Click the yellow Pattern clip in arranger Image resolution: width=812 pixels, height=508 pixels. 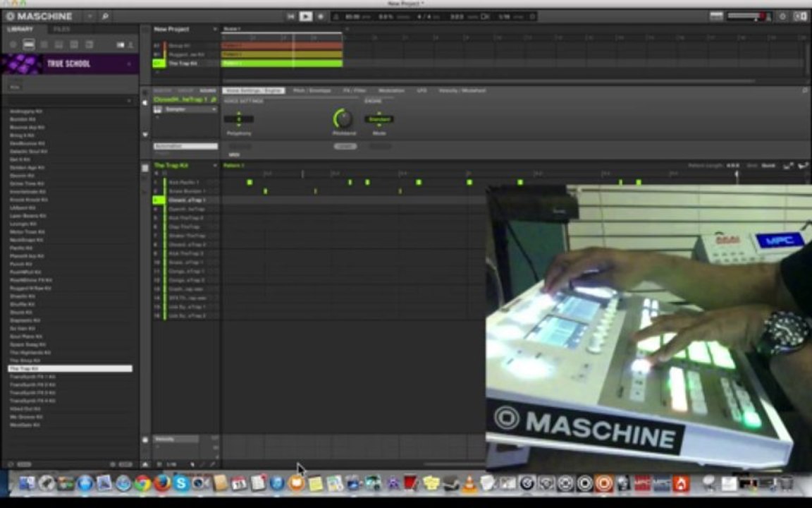click(x=282, y=54)
